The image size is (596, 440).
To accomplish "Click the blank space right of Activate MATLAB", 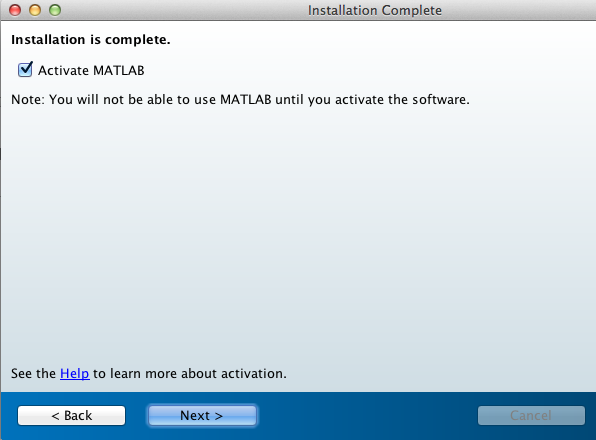I will [365, 71].
